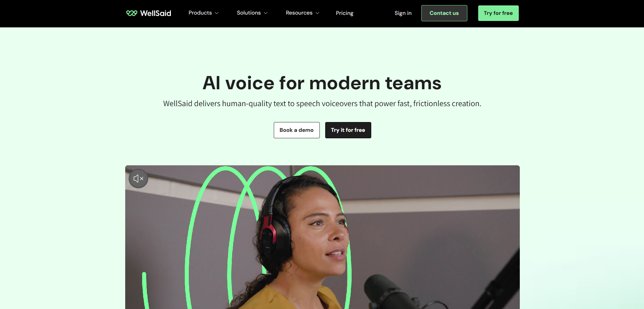The image size is (644, 309).
Task: Open the Resources menu label
Action: click(299, 13)
